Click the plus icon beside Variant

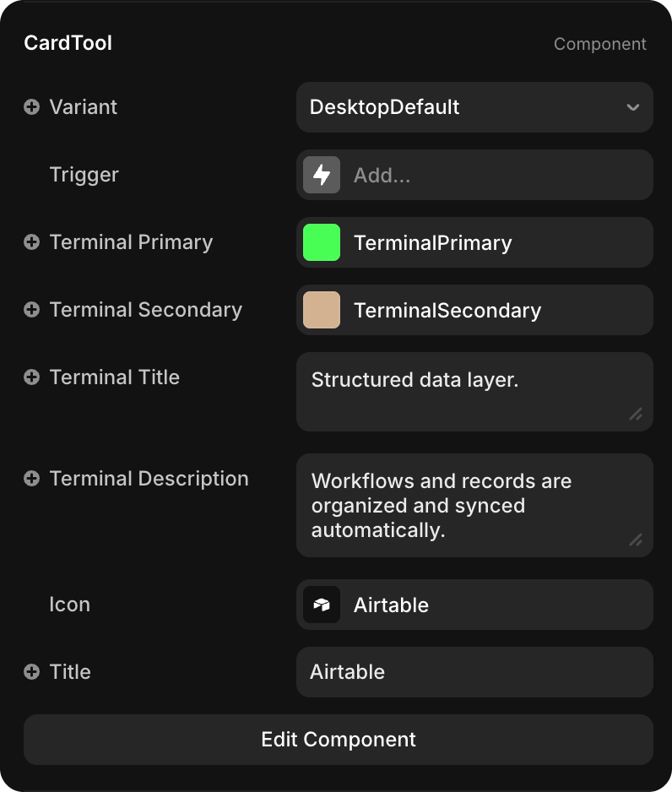[x=31, y=107]
